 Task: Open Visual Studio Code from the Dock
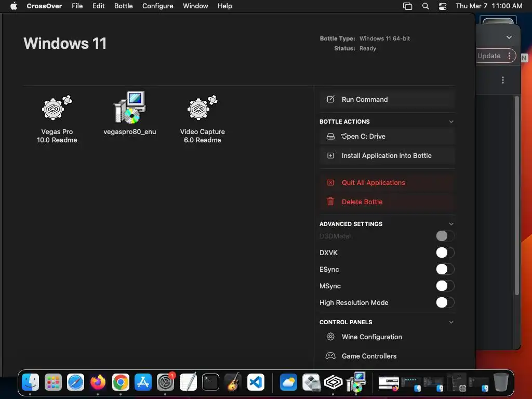[256, 382]
